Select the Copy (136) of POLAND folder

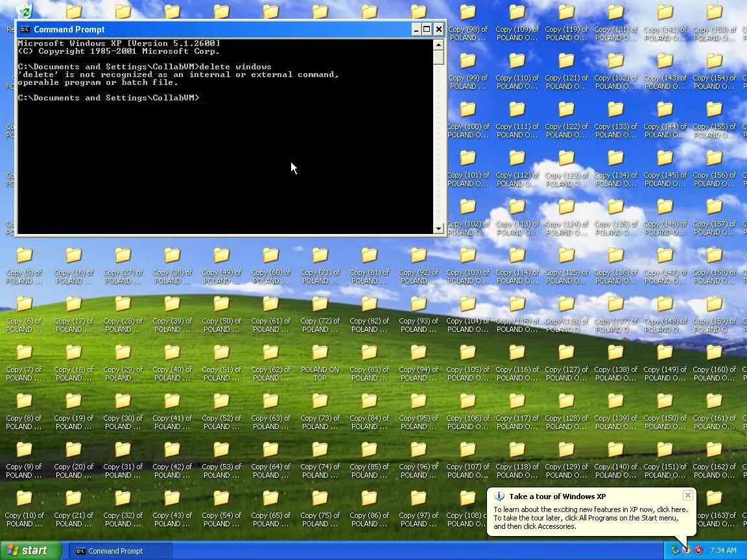coord(615,265)
